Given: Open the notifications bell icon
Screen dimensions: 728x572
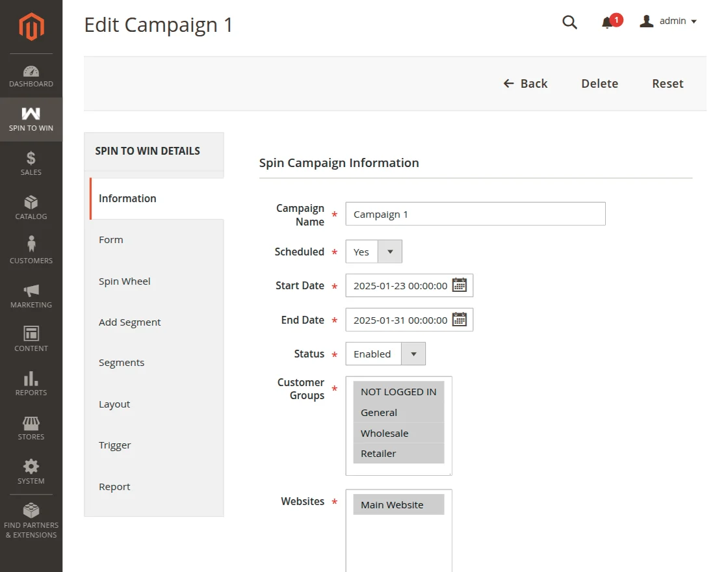Looking at the screenshot, I should [608, 22].
